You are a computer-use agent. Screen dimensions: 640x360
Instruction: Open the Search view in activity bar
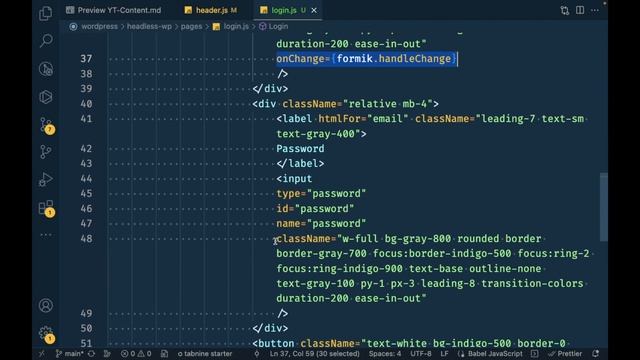click(46, 40)
